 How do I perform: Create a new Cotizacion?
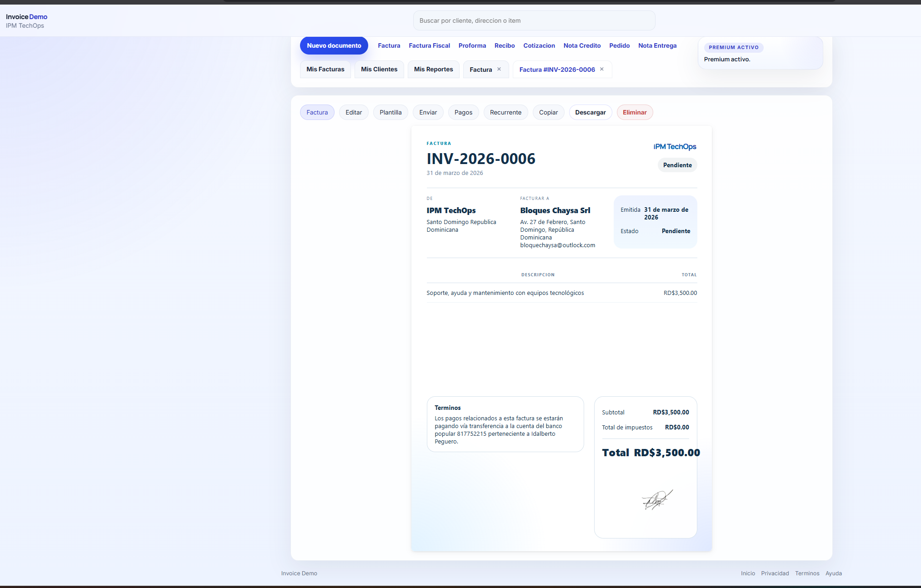tap(539, 45)
